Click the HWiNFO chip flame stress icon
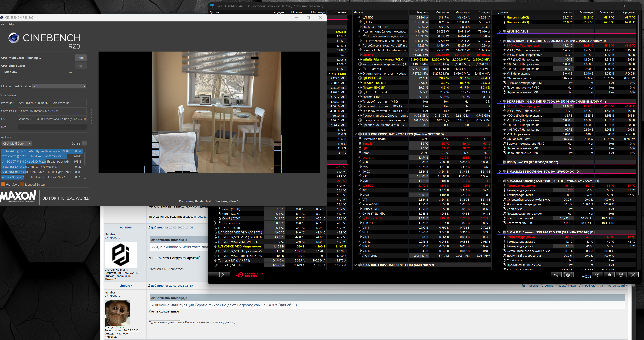The image size is (644, 340). 568,275
